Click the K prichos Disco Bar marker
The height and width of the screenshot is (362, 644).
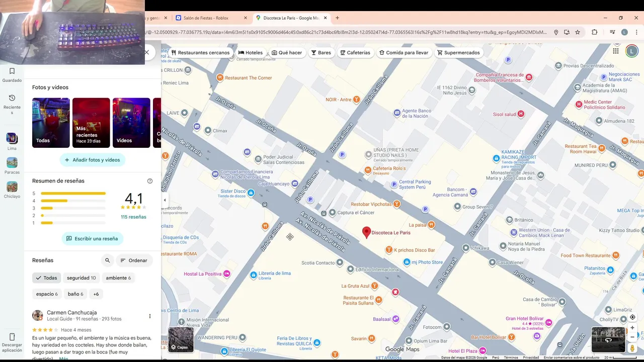point(388,250)
